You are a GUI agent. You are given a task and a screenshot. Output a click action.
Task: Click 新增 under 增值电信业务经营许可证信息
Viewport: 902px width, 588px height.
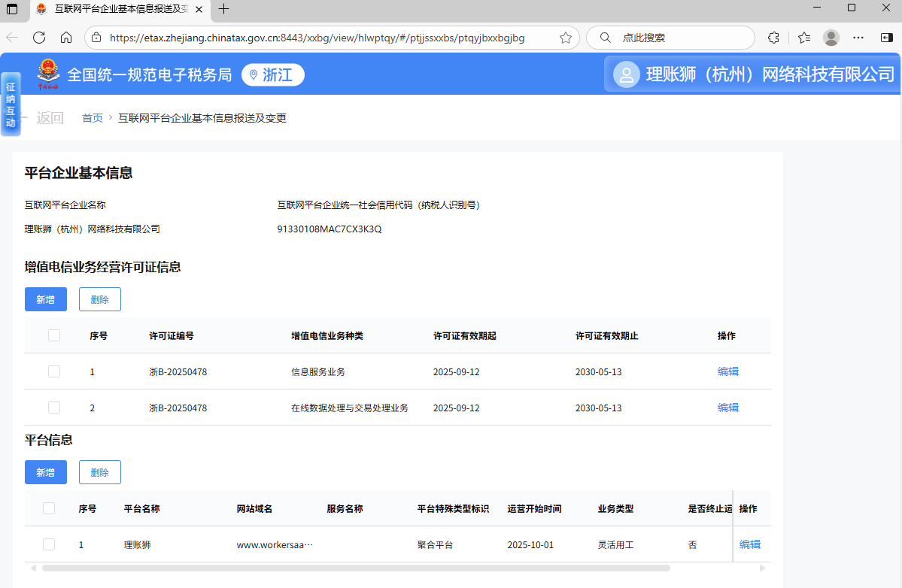pos(46,299)
